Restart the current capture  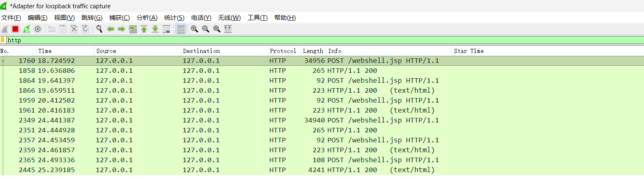click(26, 29)
